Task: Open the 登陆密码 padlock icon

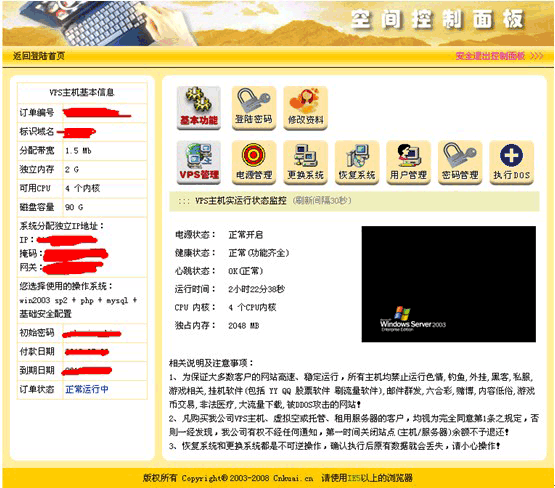Action: pos(254,108)
